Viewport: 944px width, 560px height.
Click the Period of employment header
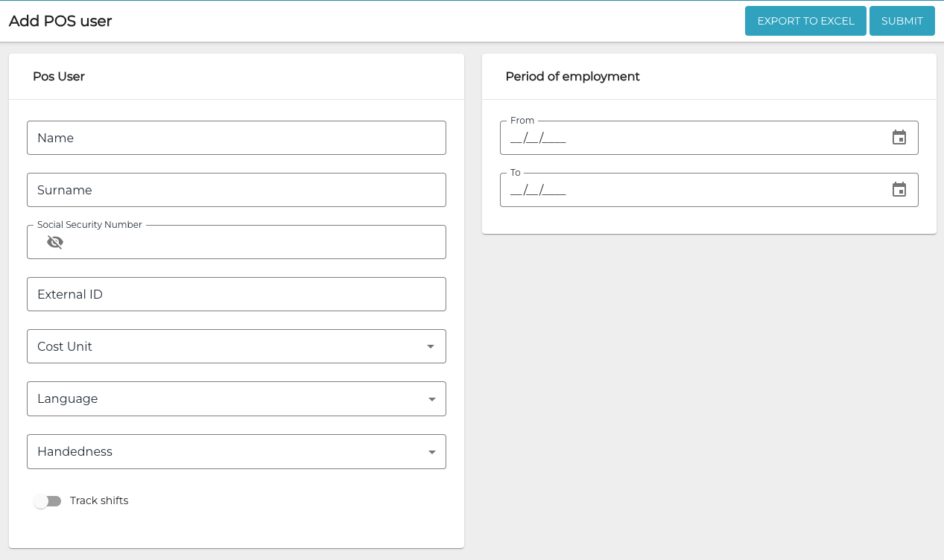pos(572,77)
